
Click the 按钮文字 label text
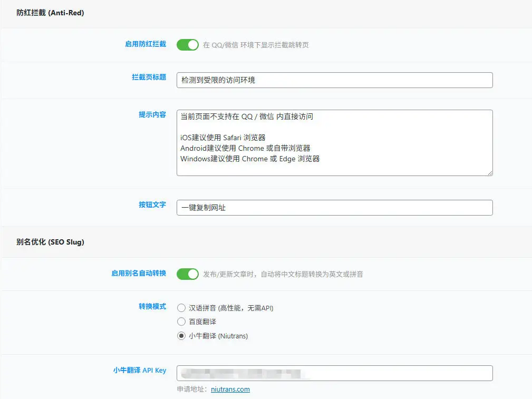152,205
